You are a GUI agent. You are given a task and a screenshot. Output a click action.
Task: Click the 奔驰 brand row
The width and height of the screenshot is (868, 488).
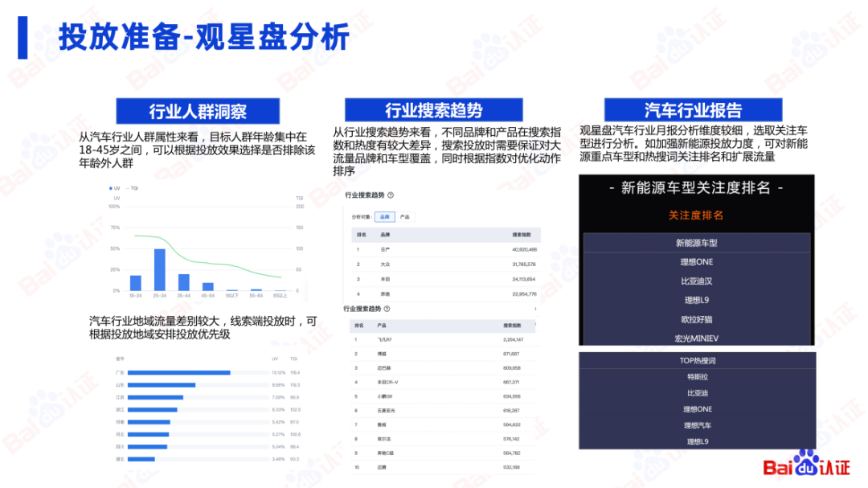pos(445,294)
